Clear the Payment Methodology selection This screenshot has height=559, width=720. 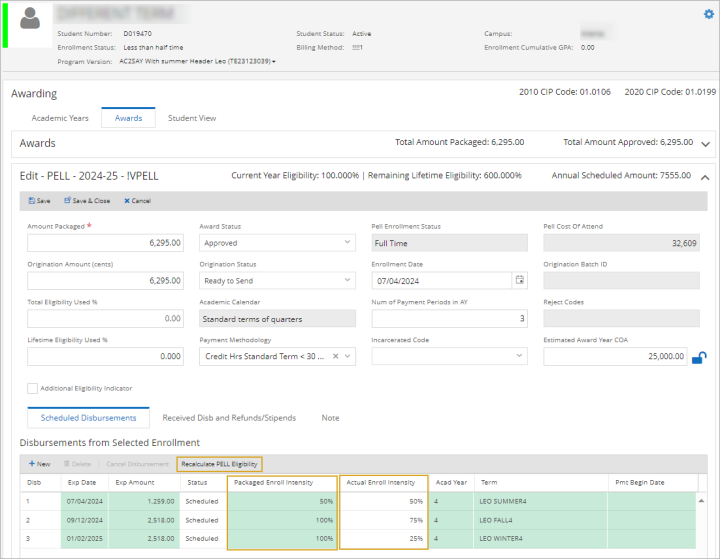pos(336,356)
